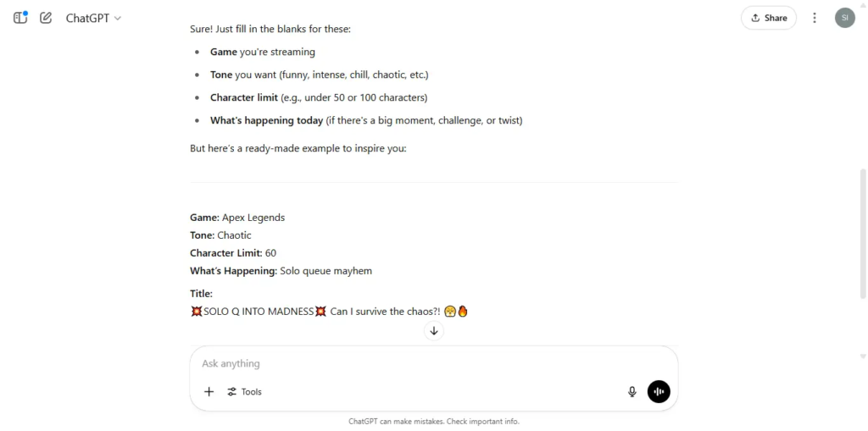Expand the ChatGPT model dropdown
Viewport: 868px width, 431px height.
[93, 18]
